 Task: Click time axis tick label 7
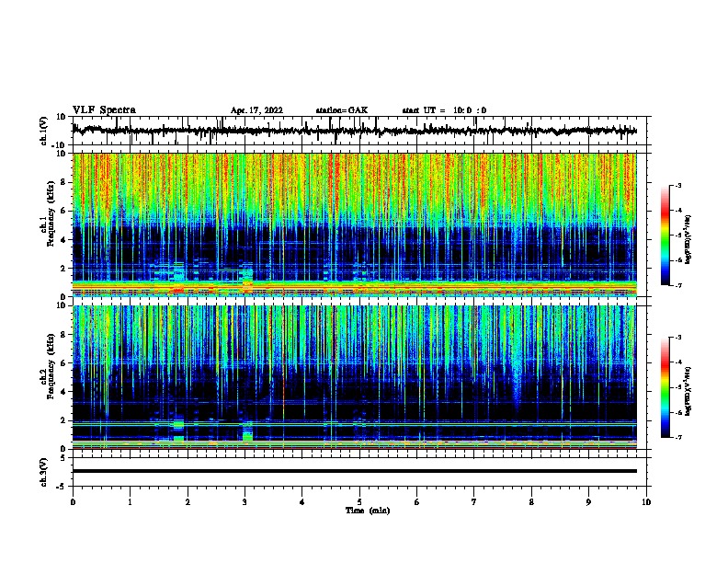474,502
